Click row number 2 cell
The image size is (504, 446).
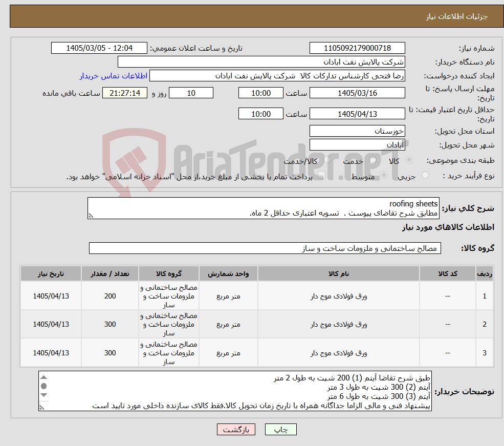click(485, 324)
